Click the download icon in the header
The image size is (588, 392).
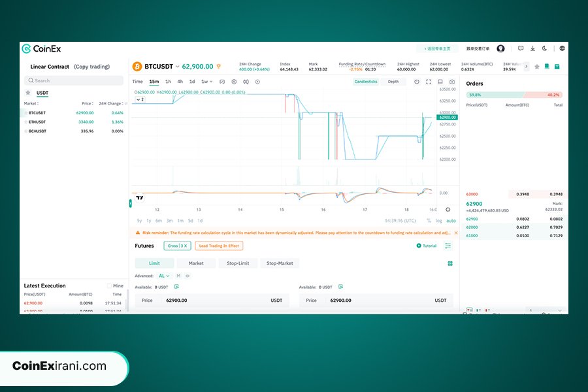532,48
